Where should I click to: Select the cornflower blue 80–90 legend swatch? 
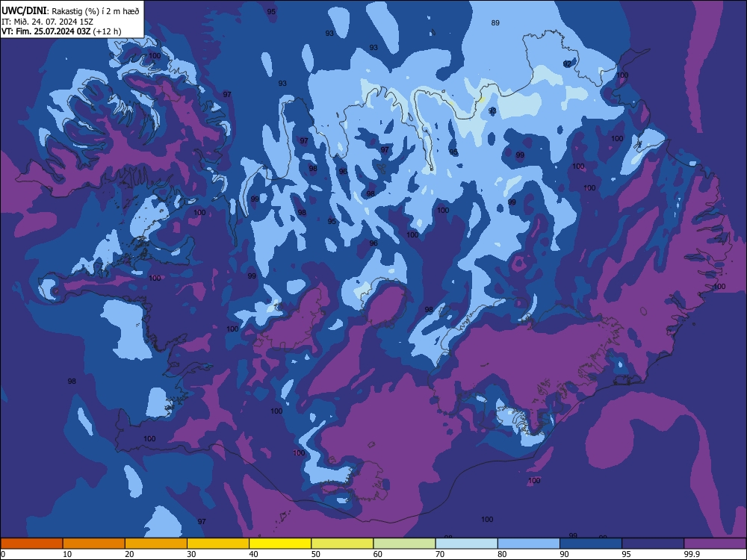pos(529,544)
